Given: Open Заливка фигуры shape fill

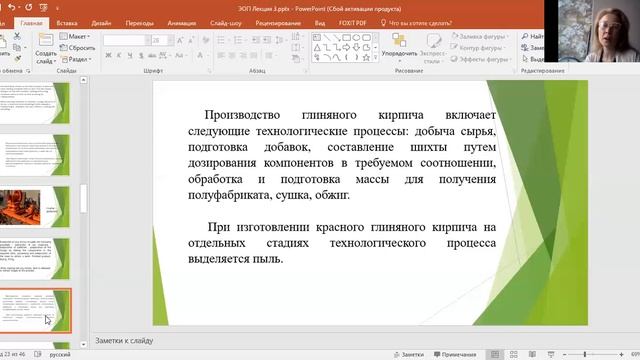Looking at the screenshot, I should click(x=480, y=37).
